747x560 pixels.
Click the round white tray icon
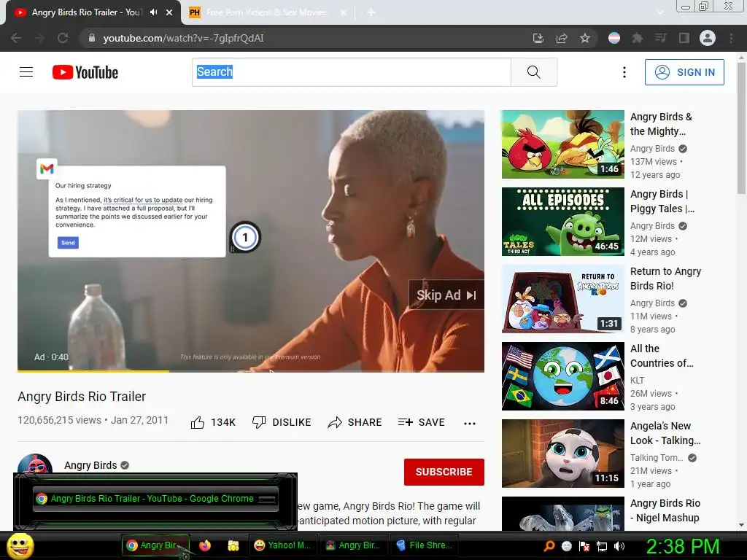pos(566,546)
